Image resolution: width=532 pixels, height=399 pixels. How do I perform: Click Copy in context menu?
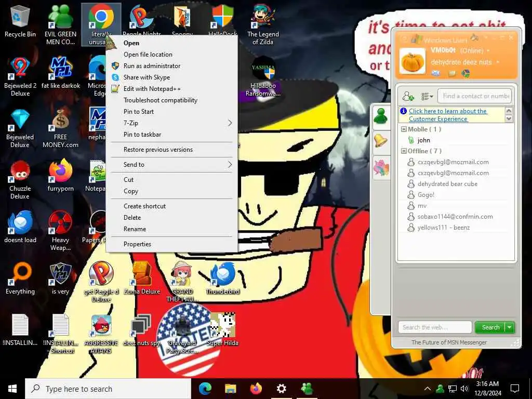tap(130, 191)
